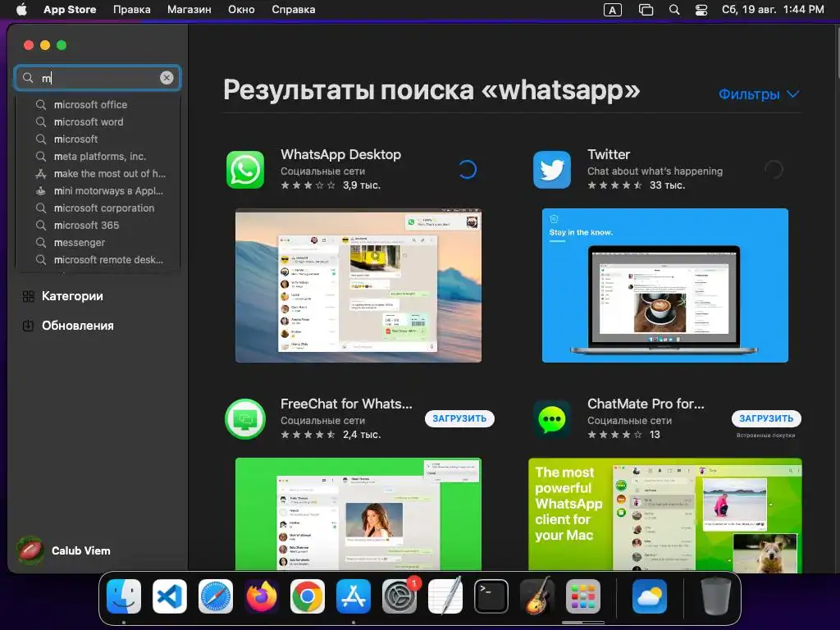Click the Twitter '33 тыс.' rating count

coord(667,185)
